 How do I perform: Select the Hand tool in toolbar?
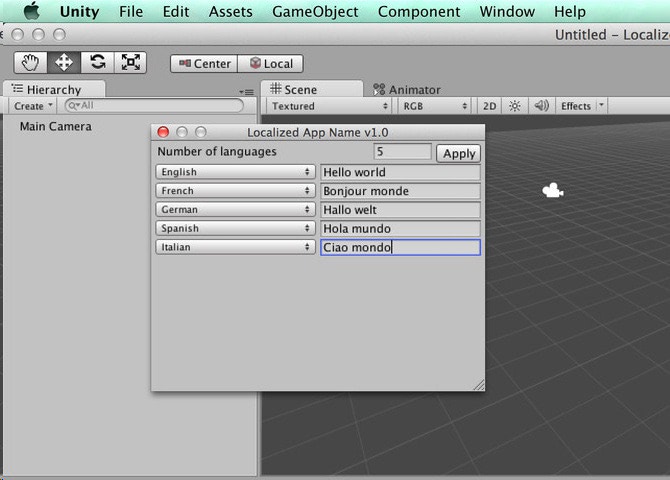tap(30, 62)
